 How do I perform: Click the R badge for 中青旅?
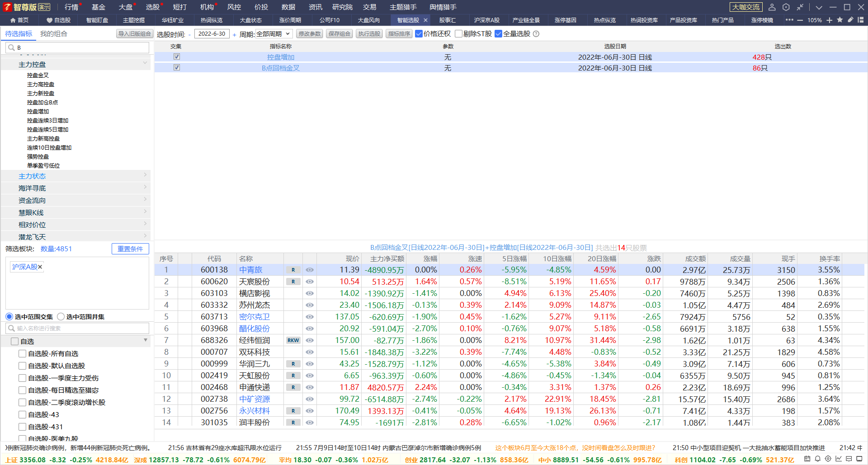tap(293, 270)
